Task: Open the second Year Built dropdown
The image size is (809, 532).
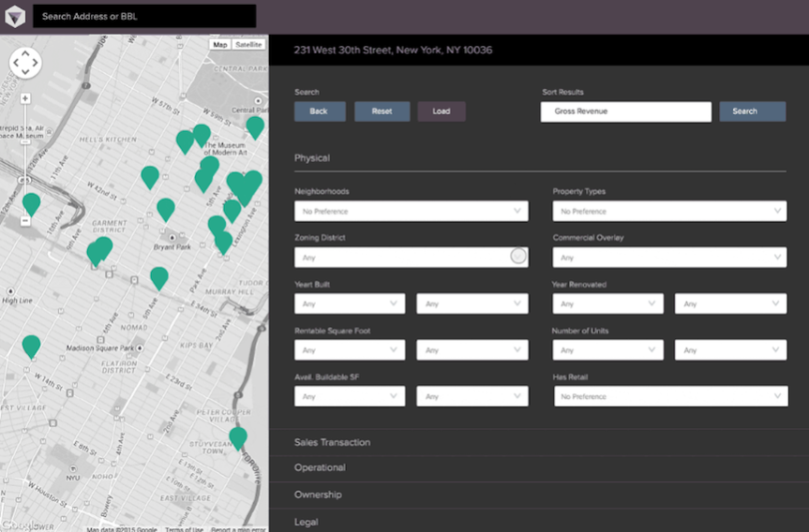Action: (472, 303)
